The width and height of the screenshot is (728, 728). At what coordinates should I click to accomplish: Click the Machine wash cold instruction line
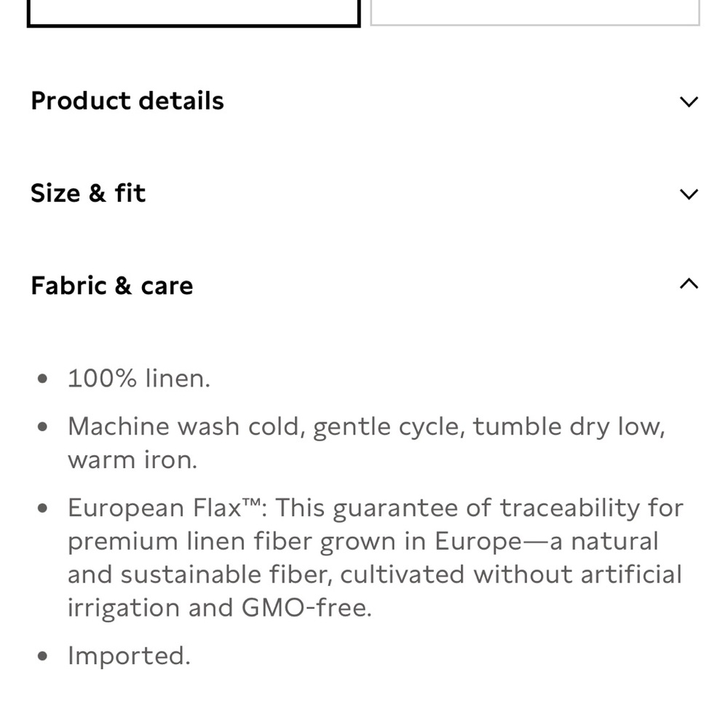coord(366,427)
